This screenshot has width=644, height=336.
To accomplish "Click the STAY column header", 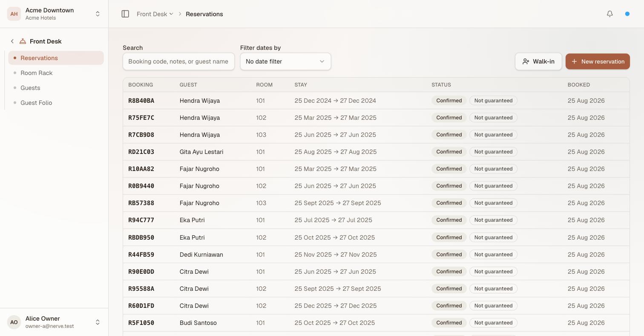I will tap(301, 85).
